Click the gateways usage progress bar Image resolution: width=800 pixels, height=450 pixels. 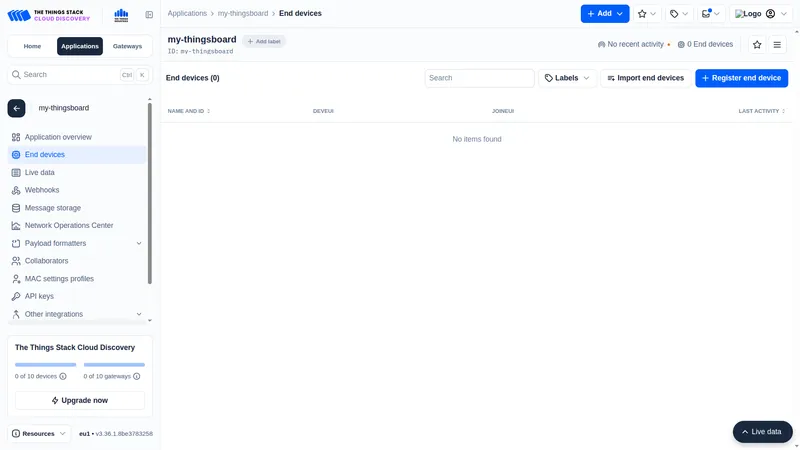[x=114, y=365]
